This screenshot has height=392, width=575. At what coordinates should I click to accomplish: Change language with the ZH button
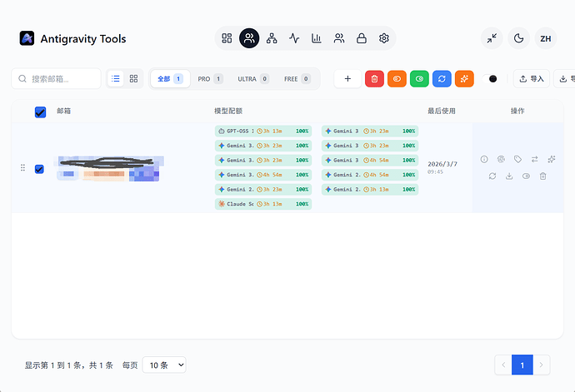(546, 38)
